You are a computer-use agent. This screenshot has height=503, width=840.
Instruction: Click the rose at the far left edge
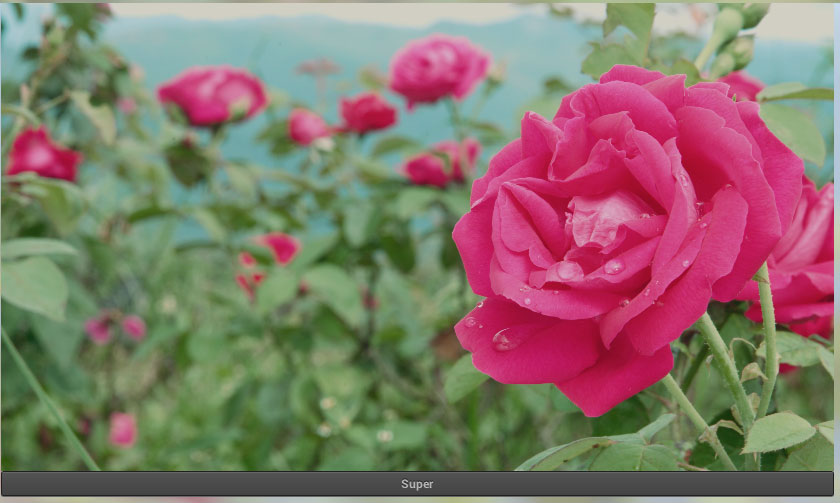40,154
